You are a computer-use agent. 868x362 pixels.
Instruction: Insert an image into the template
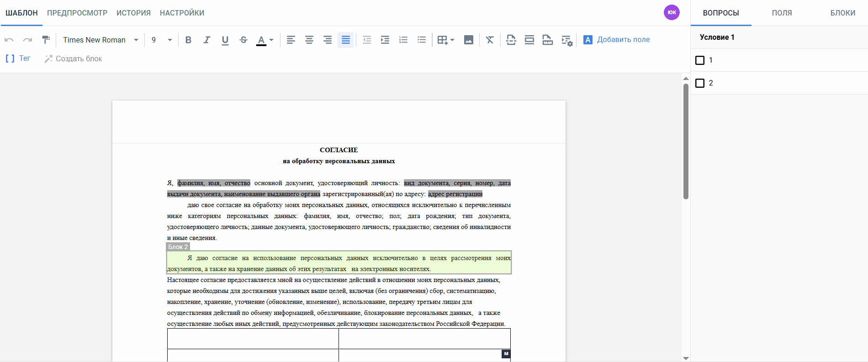tap(468, 40)
